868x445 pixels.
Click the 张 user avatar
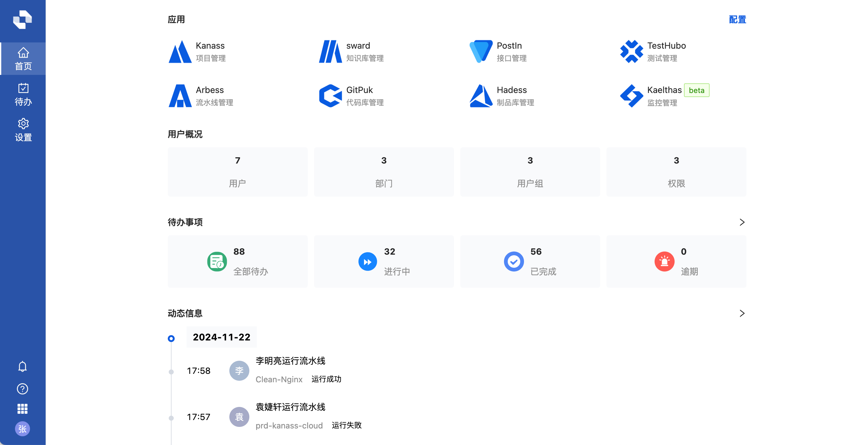[x=22, y=429]
